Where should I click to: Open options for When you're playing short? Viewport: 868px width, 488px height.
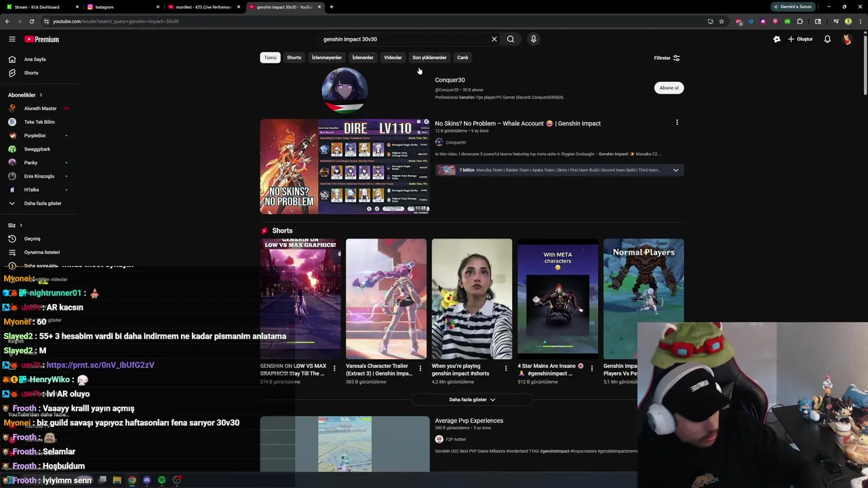coord(506,369)
